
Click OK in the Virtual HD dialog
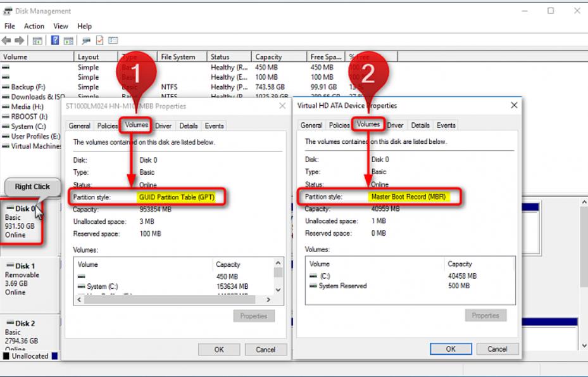tap(451, 349)
